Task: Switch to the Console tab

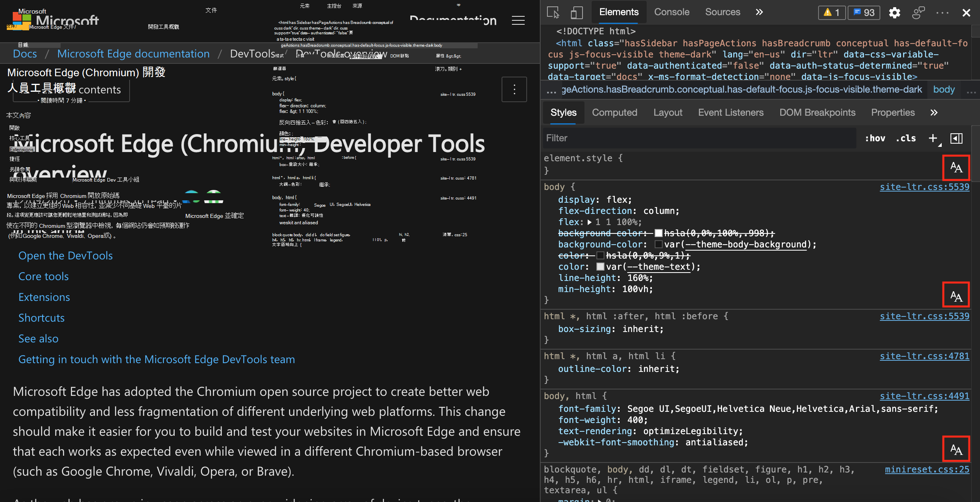Action: tap(672, 12)
